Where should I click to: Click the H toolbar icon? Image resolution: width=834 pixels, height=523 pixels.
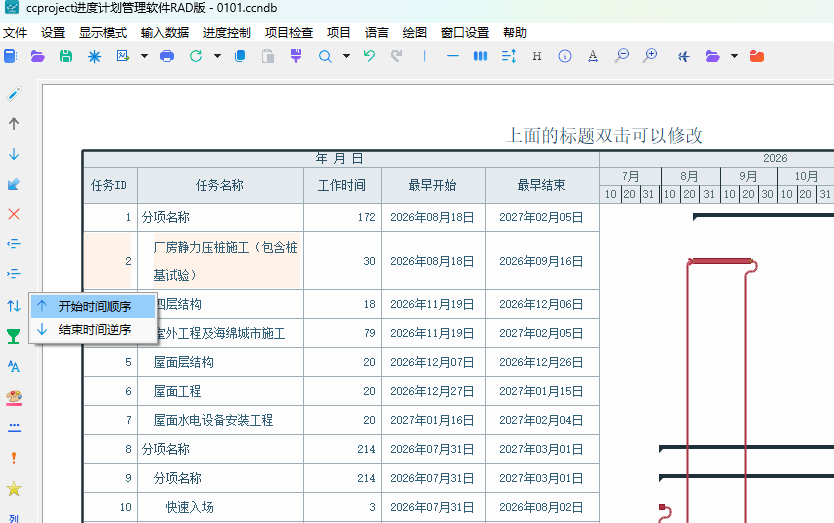[537, 56]
